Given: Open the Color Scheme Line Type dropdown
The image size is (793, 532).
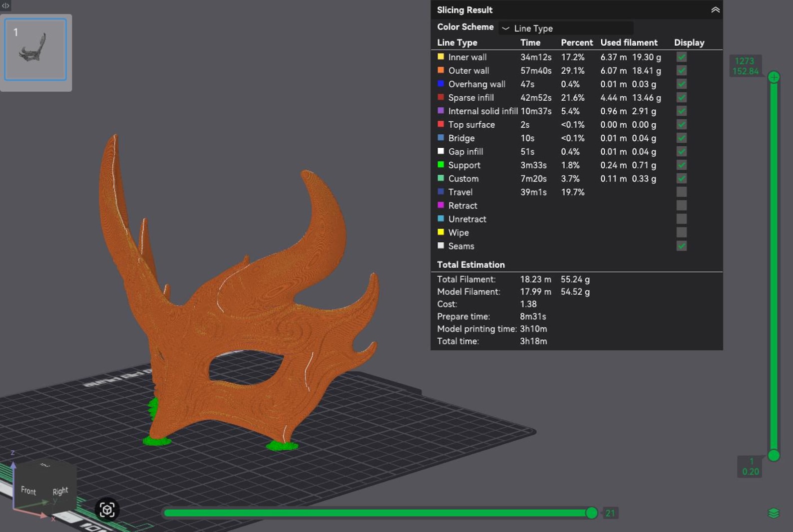Looking at the screenshot, I should 566,28.
